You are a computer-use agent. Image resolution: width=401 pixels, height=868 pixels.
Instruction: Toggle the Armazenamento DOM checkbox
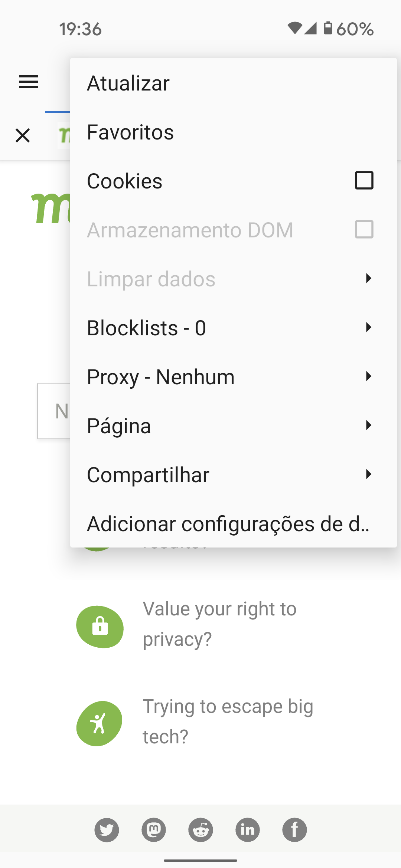[x=364, y=230]
